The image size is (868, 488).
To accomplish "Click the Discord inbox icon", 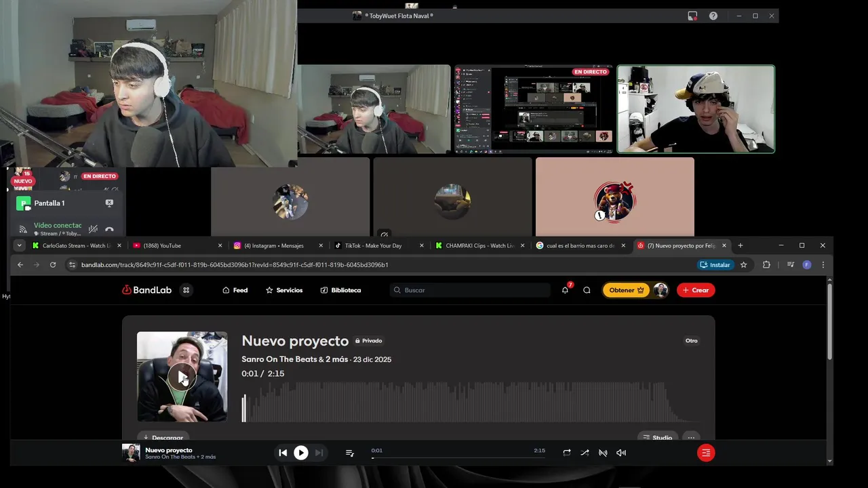I will pyautogui.click(x=692, y=16).
